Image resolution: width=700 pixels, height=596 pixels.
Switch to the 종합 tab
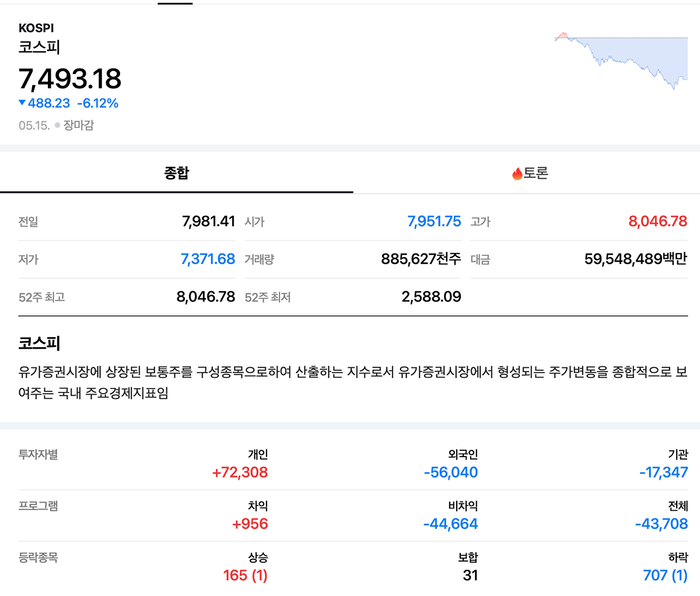point(176,173)
